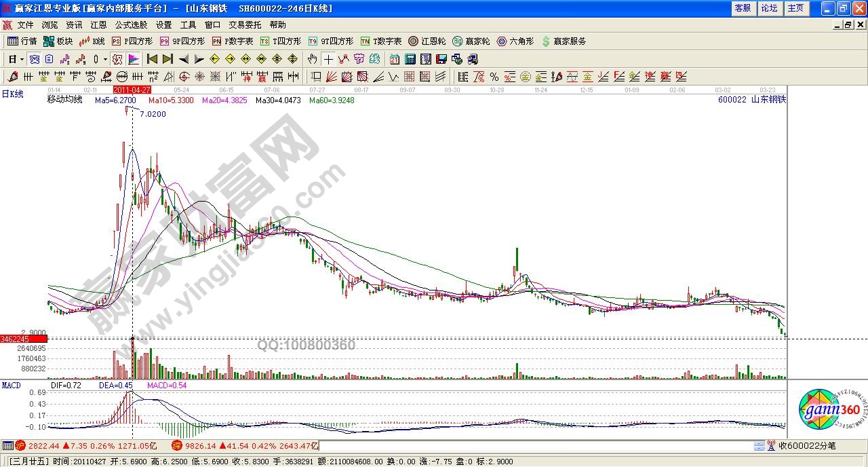Click the 客服 customer service button
This screenshot has width=868, height=467.
(743, 8)
